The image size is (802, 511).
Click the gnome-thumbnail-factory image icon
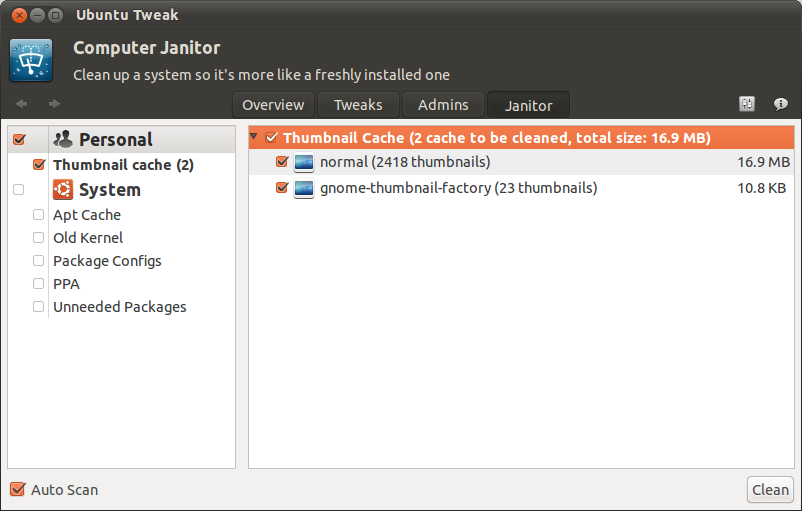point(304,188)
